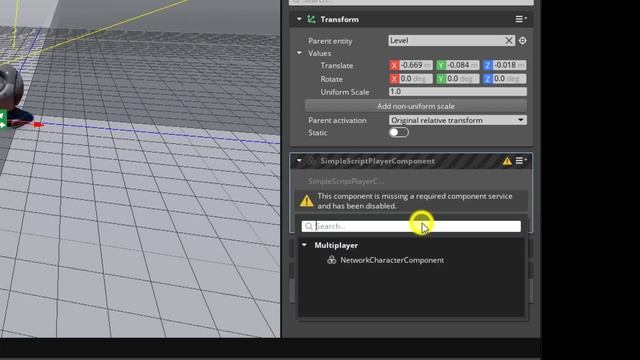Click the red X axis gizmo arrow
Image resolution: width=640 pixels, height=360 pixels.
click(37, 124)
